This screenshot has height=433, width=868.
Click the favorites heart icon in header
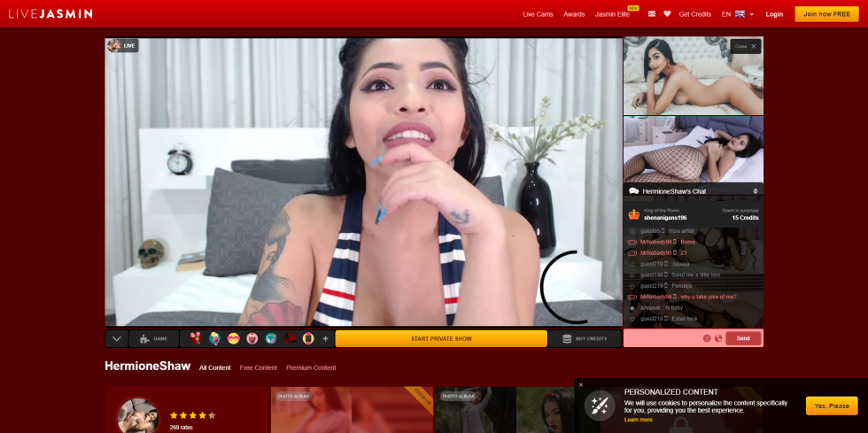point(667,14)
